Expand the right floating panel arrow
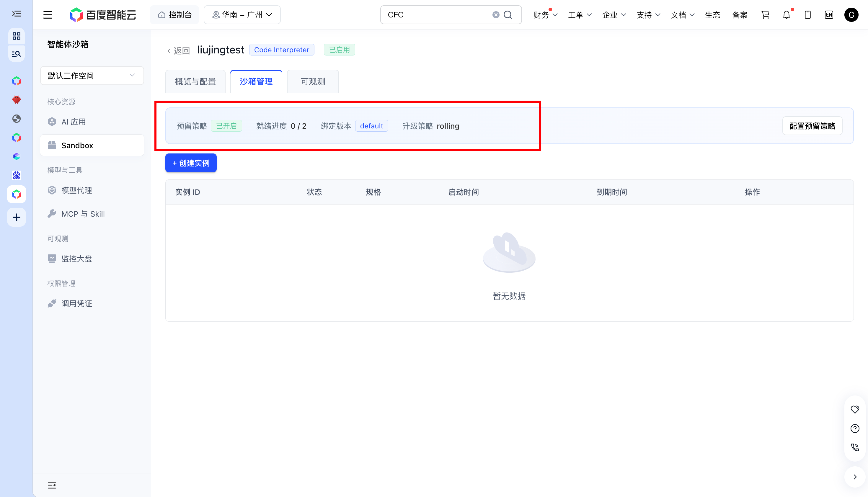 (855, 477)
